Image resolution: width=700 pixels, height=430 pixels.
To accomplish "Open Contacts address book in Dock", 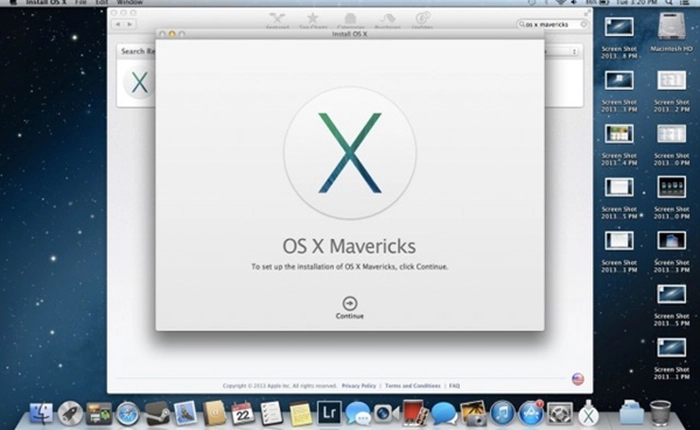I will pos(214,413).
